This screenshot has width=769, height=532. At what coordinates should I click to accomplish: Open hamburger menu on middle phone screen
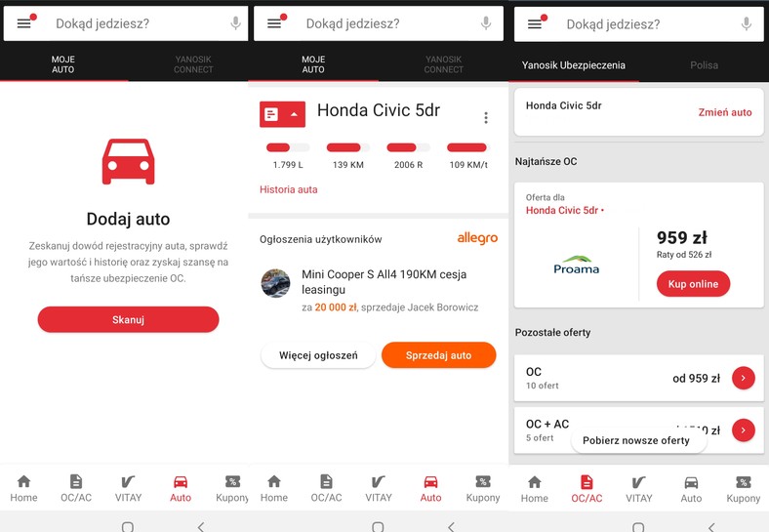[x=274, y=23]
